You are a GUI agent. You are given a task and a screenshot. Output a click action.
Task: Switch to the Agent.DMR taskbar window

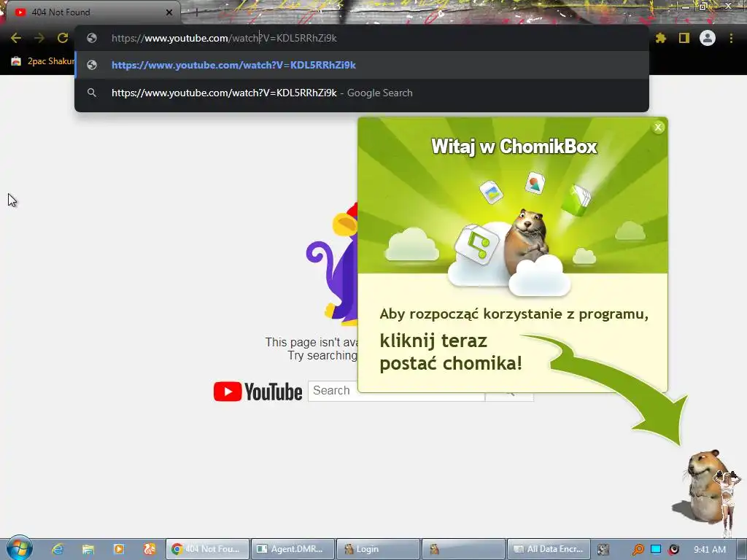293,549
